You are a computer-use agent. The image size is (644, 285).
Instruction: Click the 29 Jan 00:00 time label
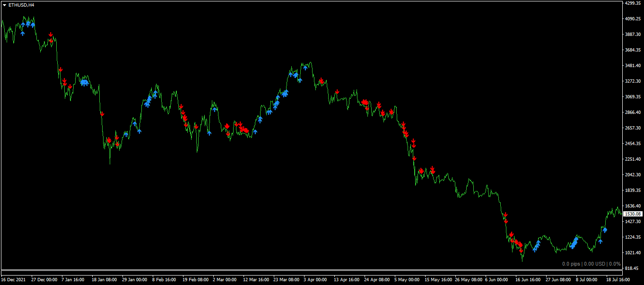[134, 280]
